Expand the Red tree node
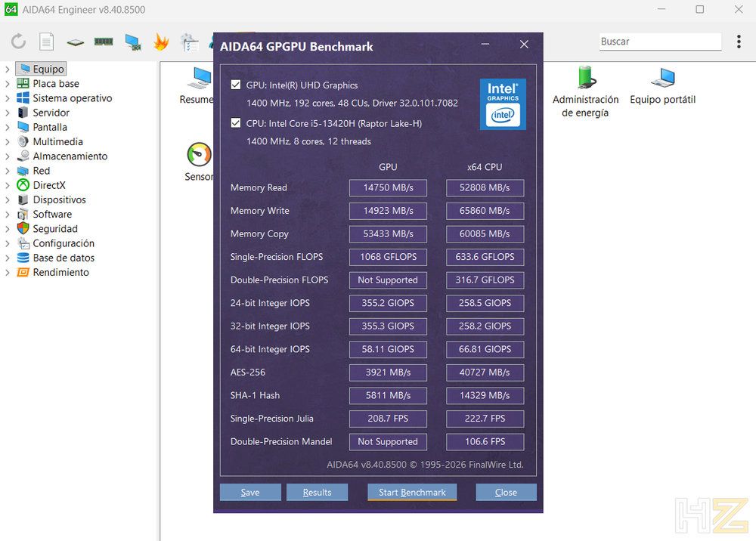756x541 pixels. [8, 171]
